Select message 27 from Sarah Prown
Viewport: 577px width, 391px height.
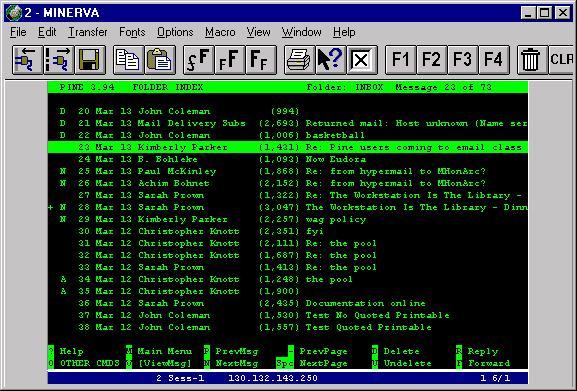coord(288,195)
